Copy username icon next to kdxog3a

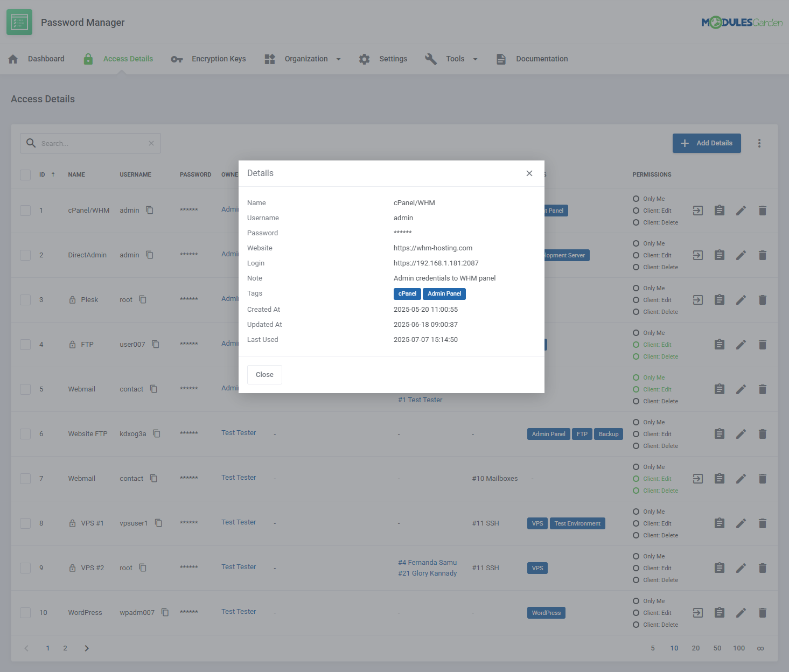pos(157,433)
